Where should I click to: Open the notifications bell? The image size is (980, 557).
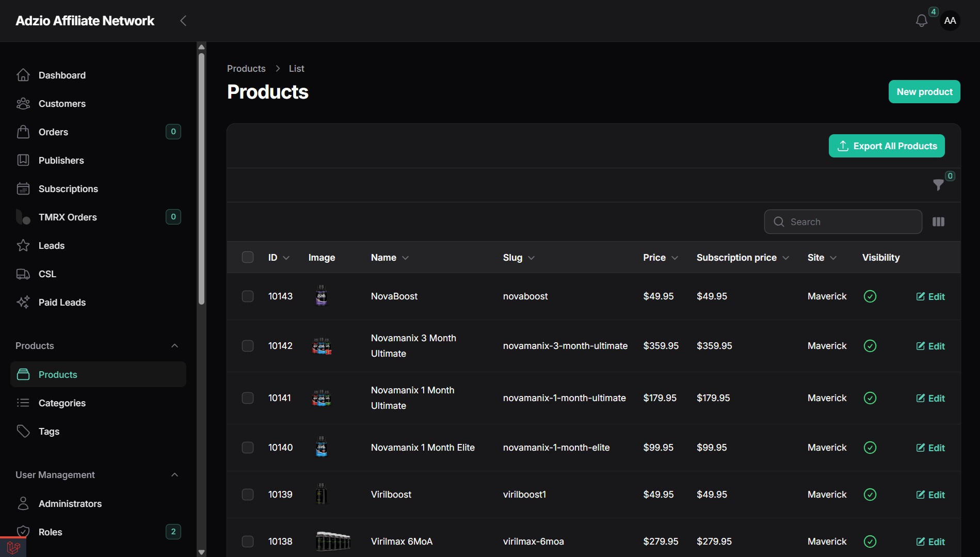[x=921, y=21]
